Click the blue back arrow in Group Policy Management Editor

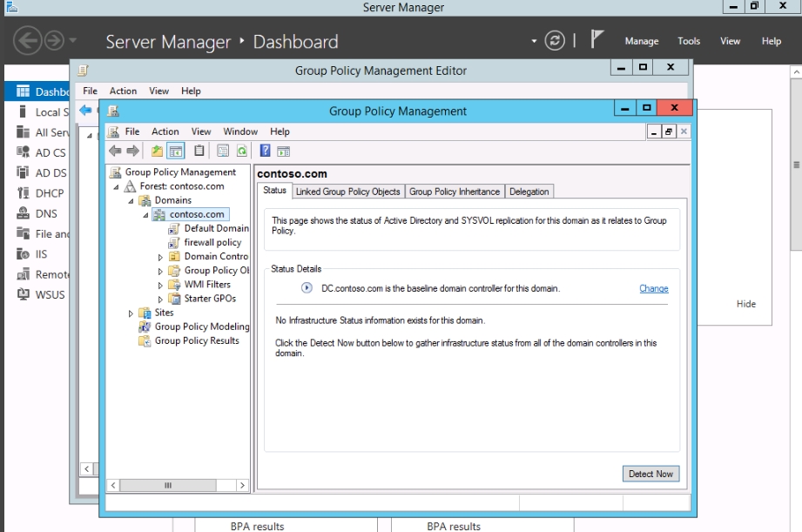pyautogui.click(x=85, y=110)
